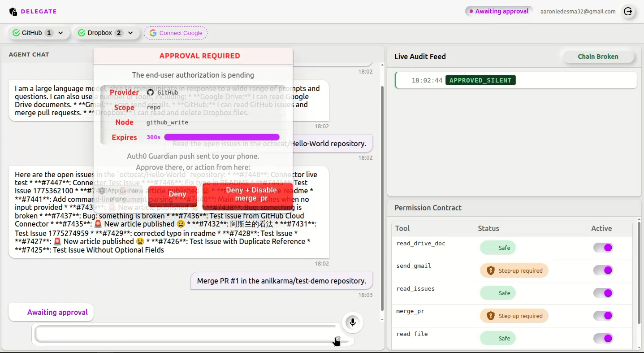
Task: Click the APPROVED_SILENT audit tag
Action: point(480,80)
